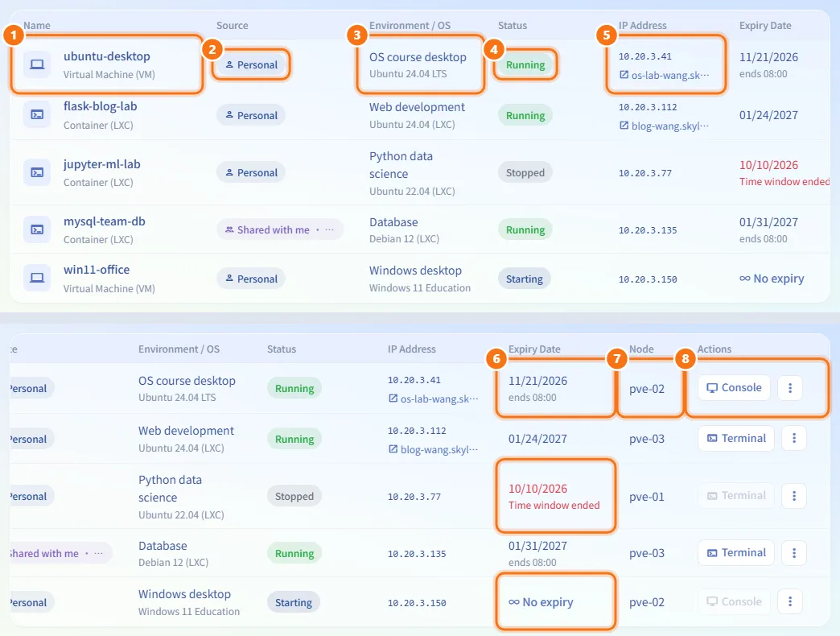Click the person icon in flask-blog-lab's Personal badge
Image resolution: width=840 pixels, height=636 pixels.
[229, 115]
